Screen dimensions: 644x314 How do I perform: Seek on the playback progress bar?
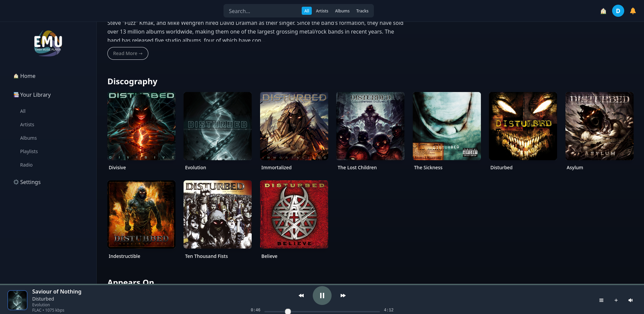pos(322,311)
